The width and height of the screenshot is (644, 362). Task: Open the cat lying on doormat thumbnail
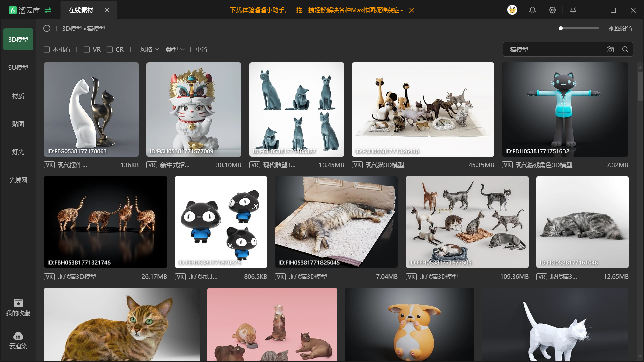336,222
